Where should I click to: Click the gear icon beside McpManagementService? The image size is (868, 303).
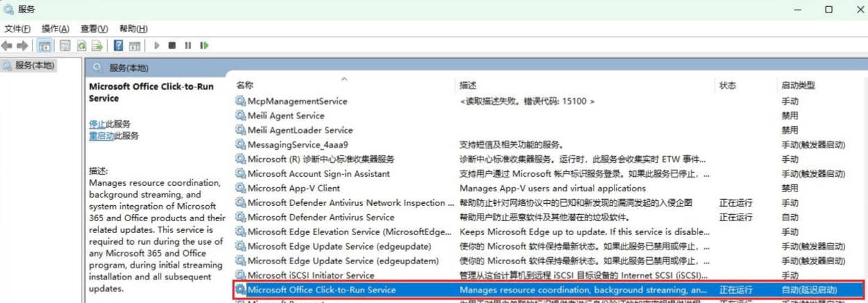coord(240,101)
